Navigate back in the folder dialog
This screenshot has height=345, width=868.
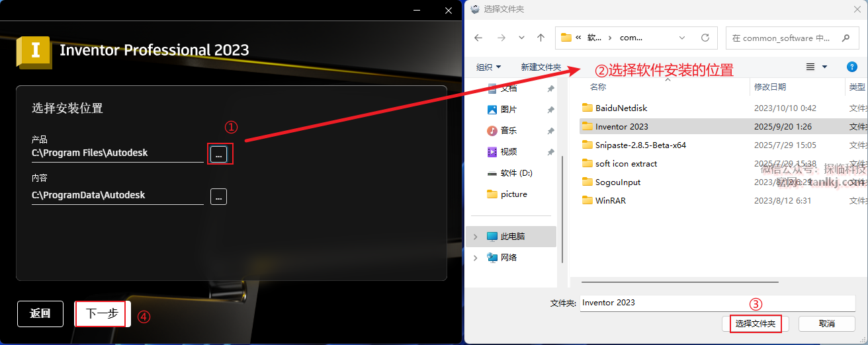click(x=478, y=38)
